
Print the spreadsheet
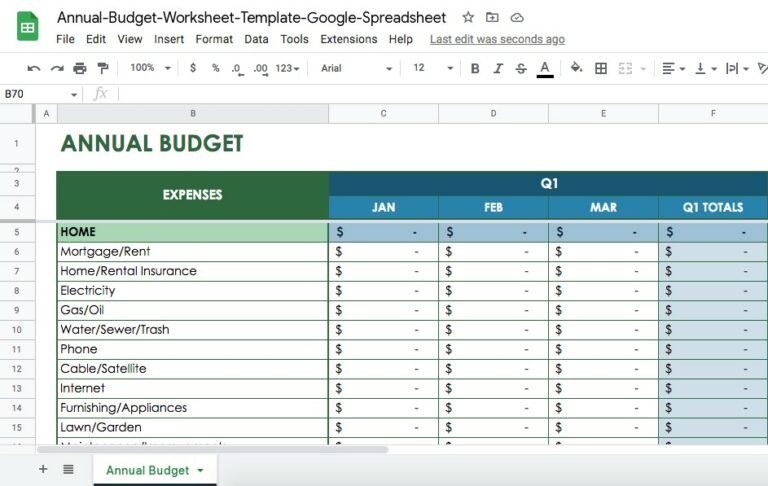(80, 68)
